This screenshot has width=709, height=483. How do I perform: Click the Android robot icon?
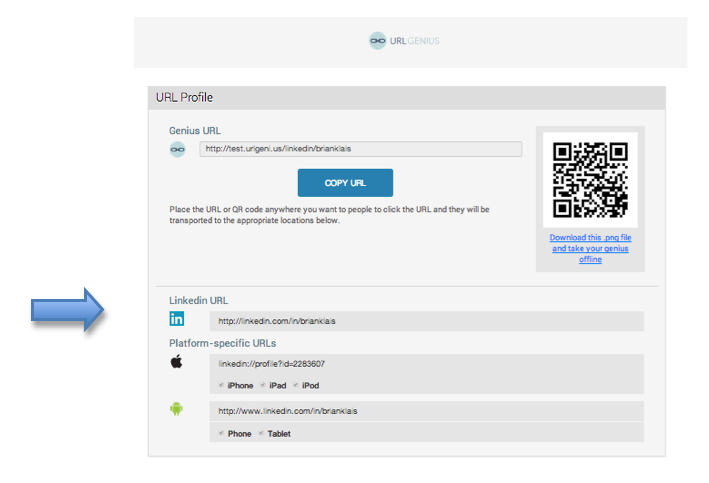click(x=176, y=408)
